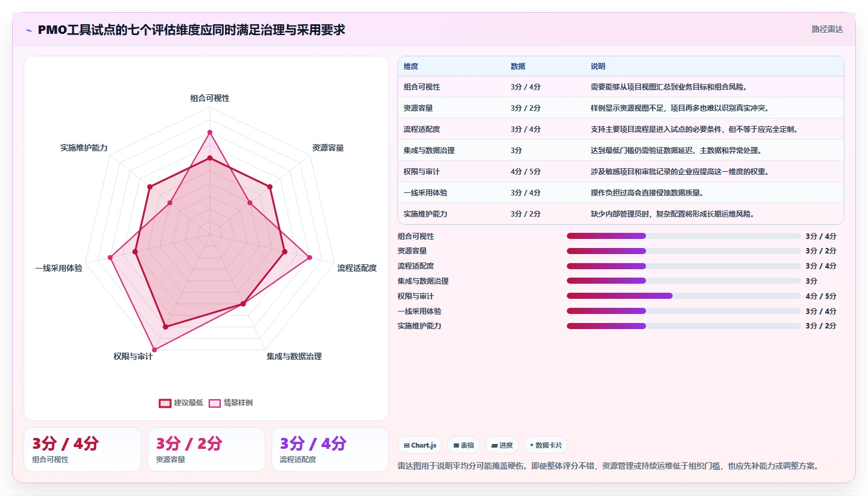Open the 资源容量 summary card
This screenshot has height=496, width=868.
coord(206,449)
